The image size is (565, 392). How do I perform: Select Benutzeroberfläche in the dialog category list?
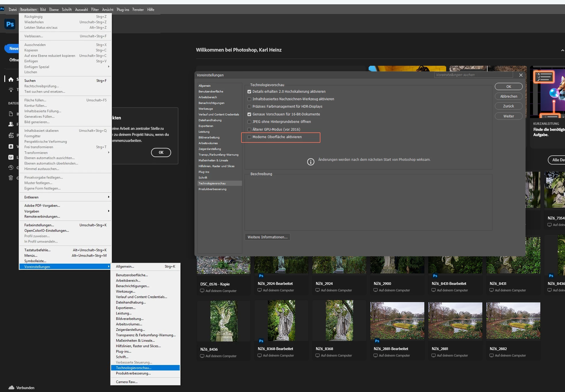[220, 92]
